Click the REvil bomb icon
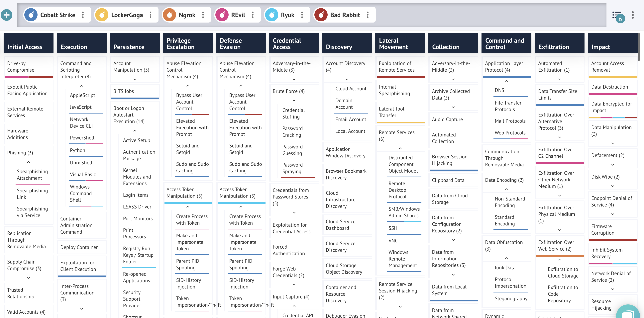Screen dimensions: 644x318 222,15
